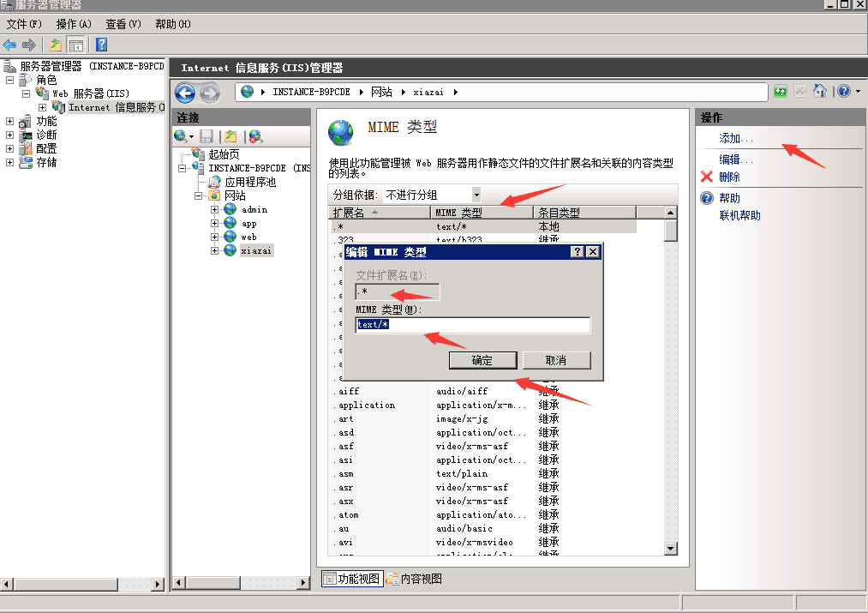Click the save connections floppy icon
868x613 pixels.
207,136
